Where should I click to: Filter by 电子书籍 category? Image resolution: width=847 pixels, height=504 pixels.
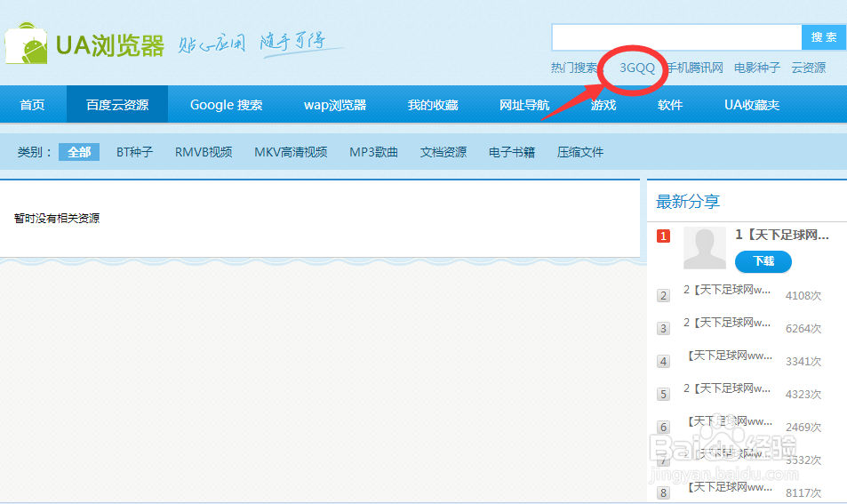(x=512, y=152)
